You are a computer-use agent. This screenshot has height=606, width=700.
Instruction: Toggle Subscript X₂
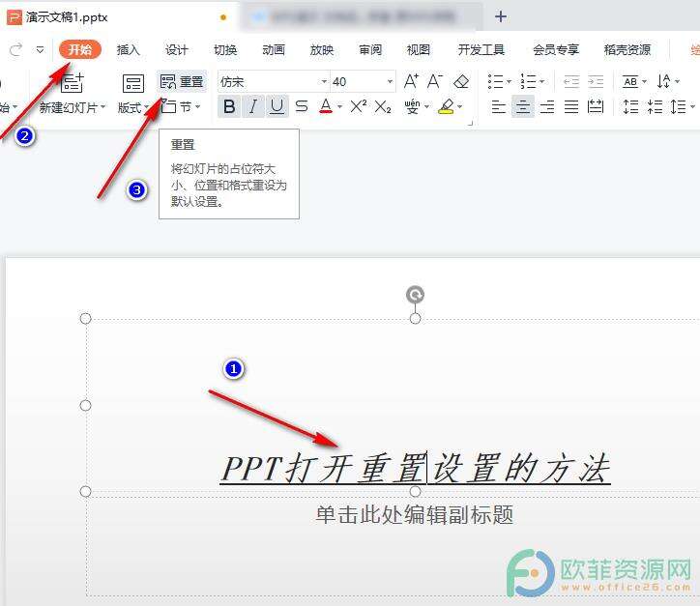click(x=383, y=107)
